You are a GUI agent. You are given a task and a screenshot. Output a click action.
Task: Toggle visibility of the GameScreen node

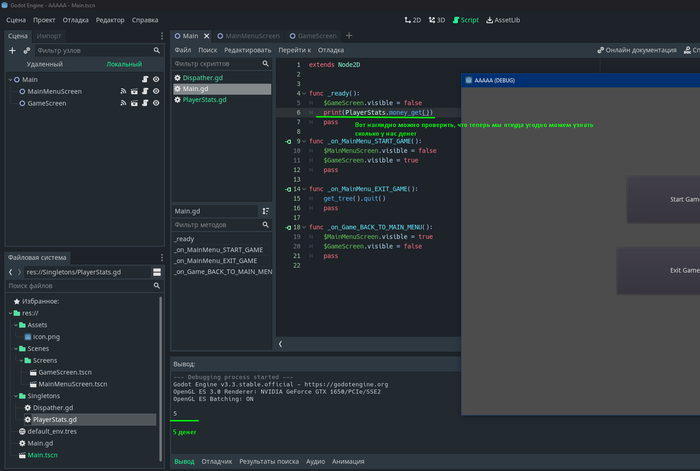tap(156, 104)
